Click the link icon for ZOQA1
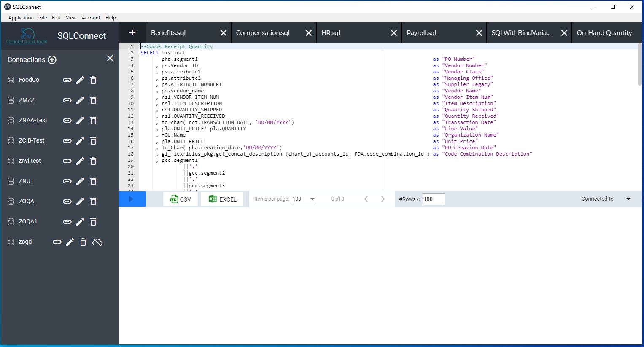 pyautogui.click(x=67, y=222)
